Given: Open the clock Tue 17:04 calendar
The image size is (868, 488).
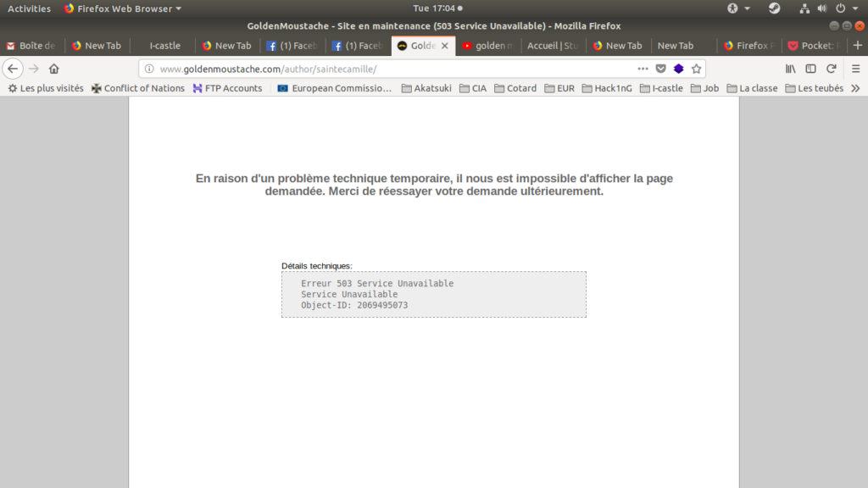Looking at the screenshot, I should 437,8.
